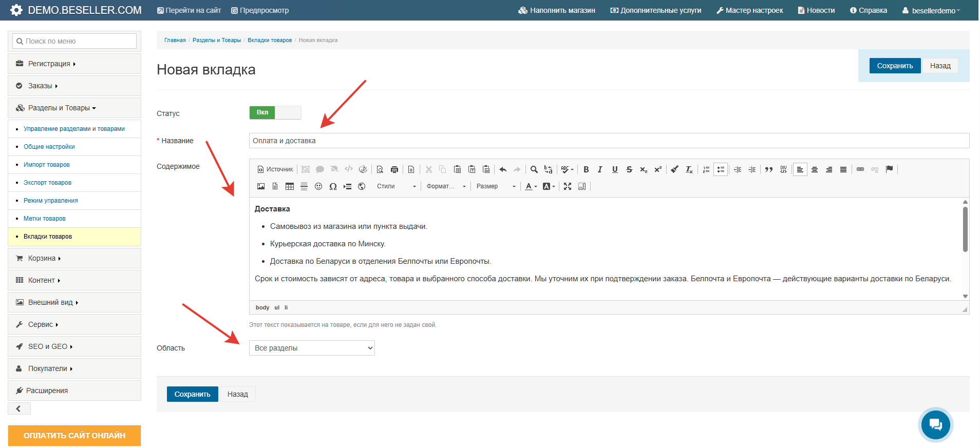This screenshot has height=448, width=980.
Task: Open Метки товаров menu item
Action: click(45, 219)
